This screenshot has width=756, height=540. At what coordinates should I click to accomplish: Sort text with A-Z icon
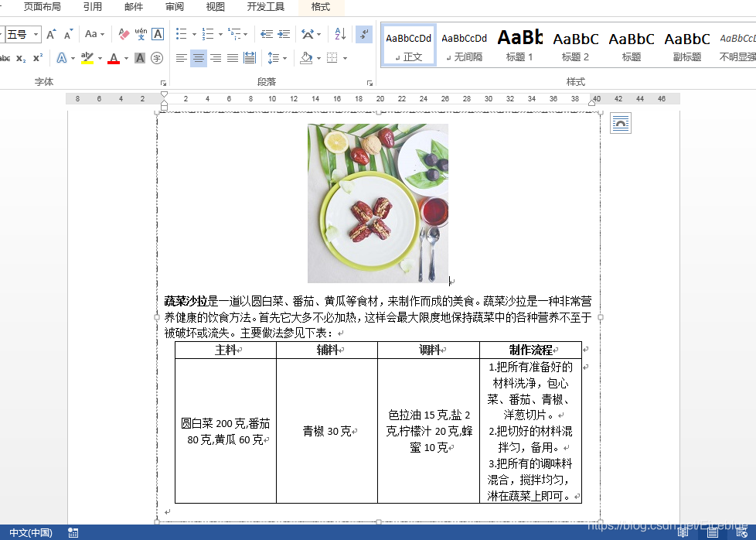pos(340,34)
